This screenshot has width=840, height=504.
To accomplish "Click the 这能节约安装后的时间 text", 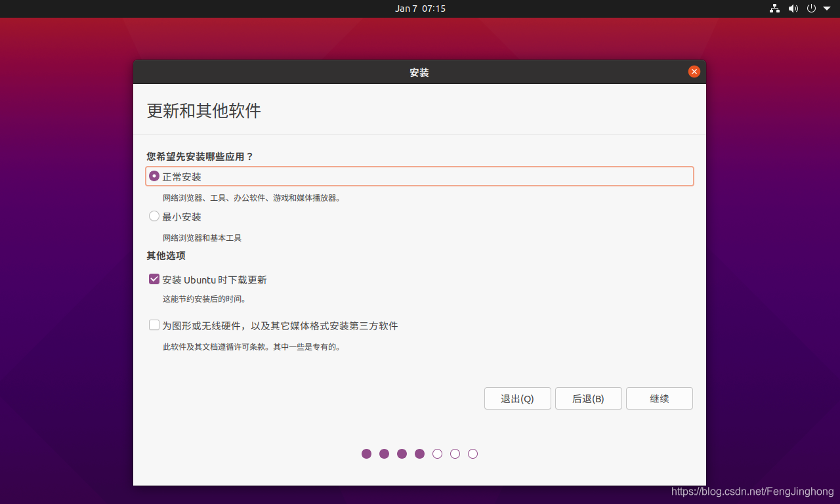I will (x=204, y=299).
